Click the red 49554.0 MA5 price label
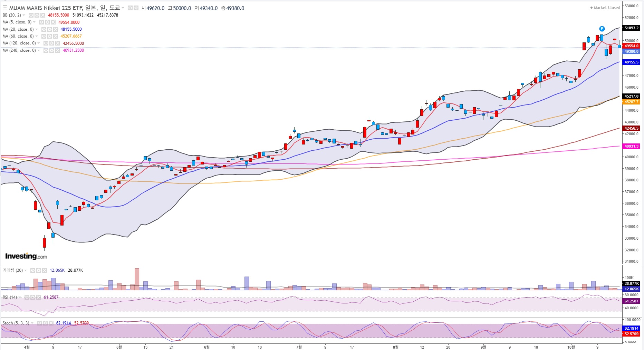 click(631, 46)
